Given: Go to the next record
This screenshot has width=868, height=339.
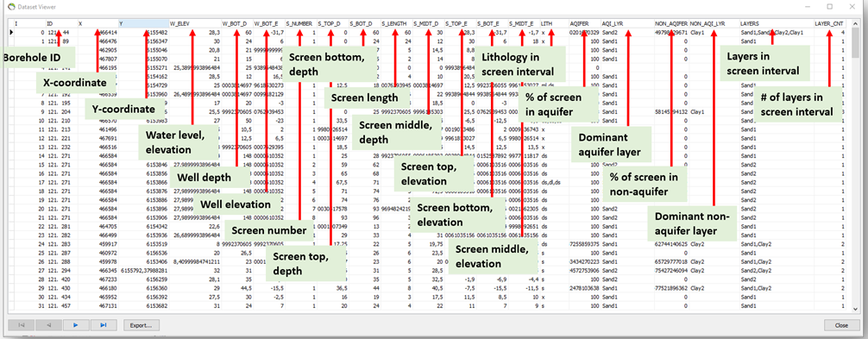Looking at the screenshot, I should (76, 324).
